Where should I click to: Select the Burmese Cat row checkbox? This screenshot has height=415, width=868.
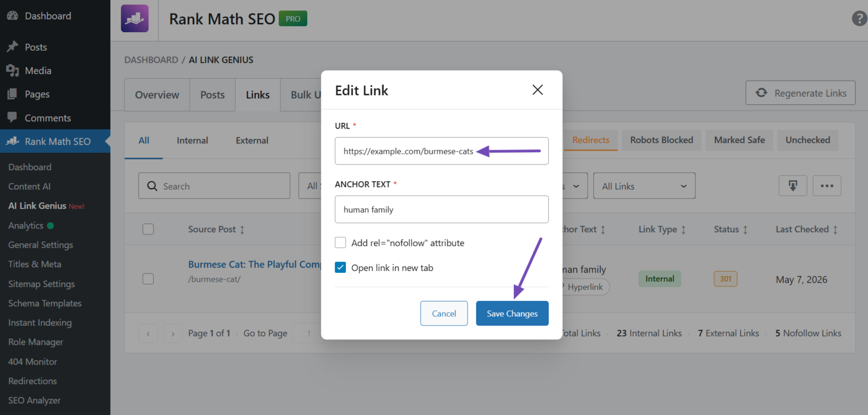click(148, 279)
